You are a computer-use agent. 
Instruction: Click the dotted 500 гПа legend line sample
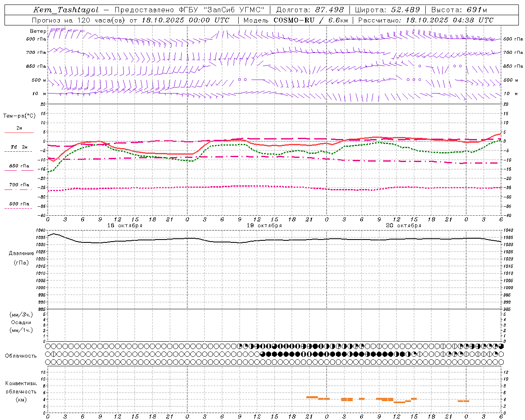[18, 209]
